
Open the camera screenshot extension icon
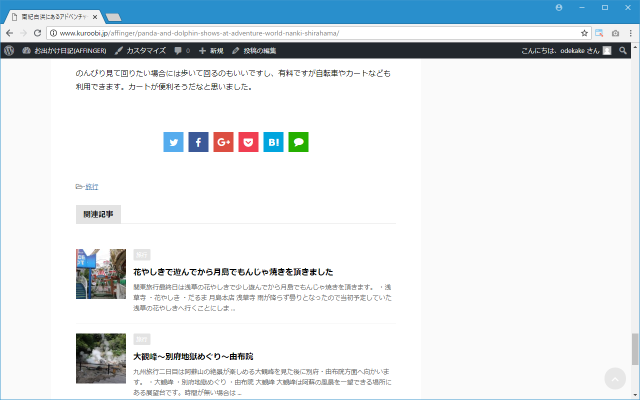(615, 33)
